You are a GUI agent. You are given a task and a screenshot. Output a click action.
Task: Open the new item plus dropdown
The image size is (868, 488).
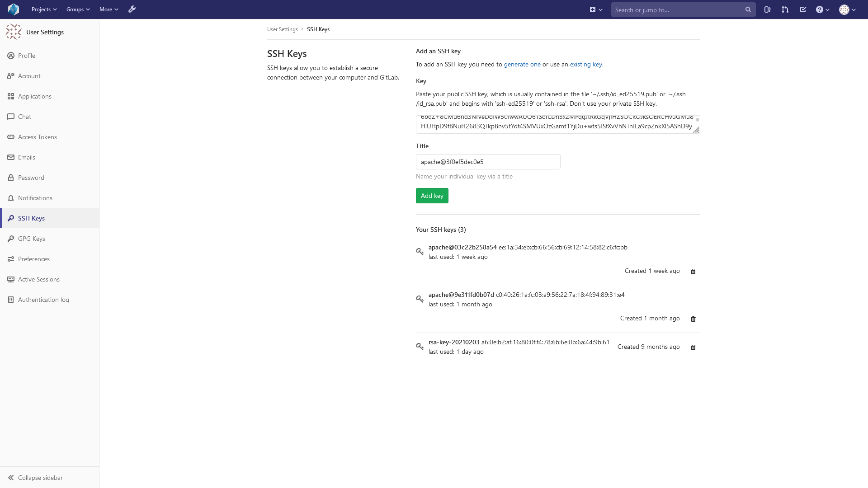coord(596,9)
